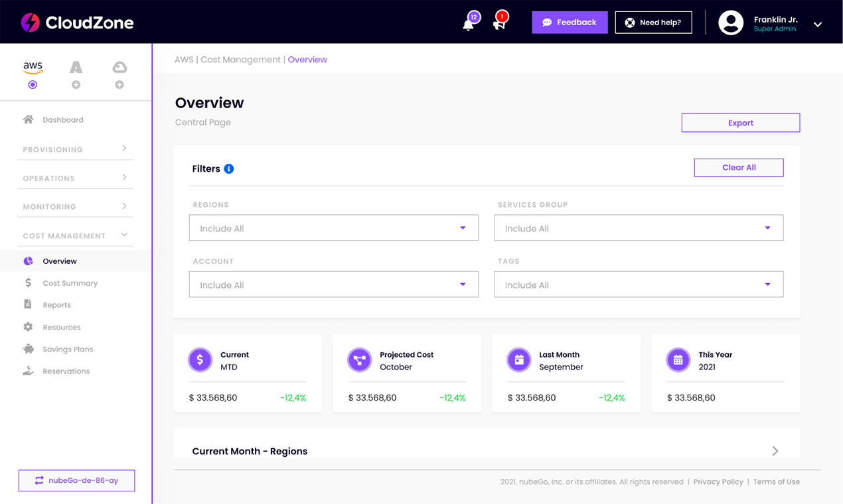843x504 pixels.
Task: Click the Last Month calendar icon
Action: pos(519,360)
